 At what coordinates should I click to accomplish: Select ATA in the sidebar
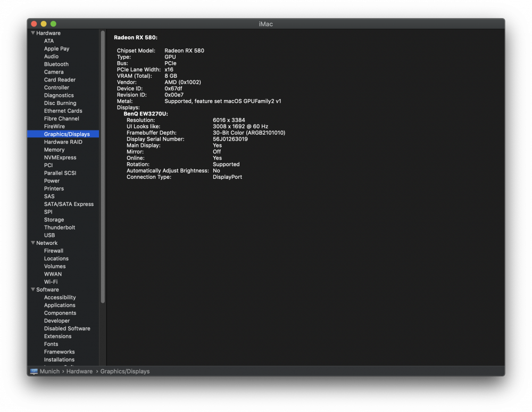(x=49, y=41)
